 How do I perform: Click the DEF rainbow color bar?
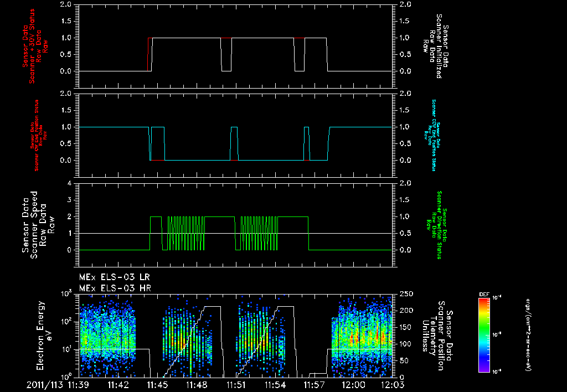point(484,335)
